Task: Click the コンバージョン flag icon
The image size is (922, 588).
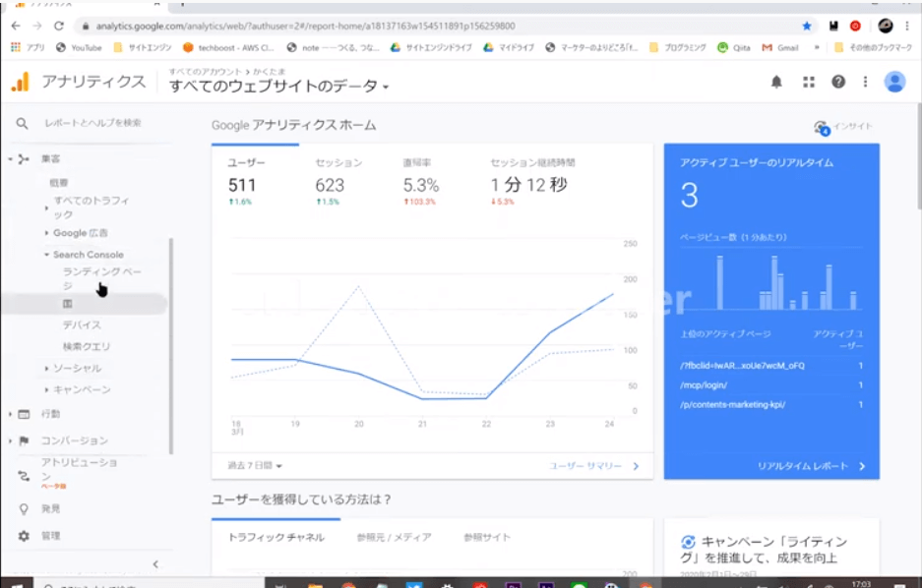Action: [x=24, y=441]
